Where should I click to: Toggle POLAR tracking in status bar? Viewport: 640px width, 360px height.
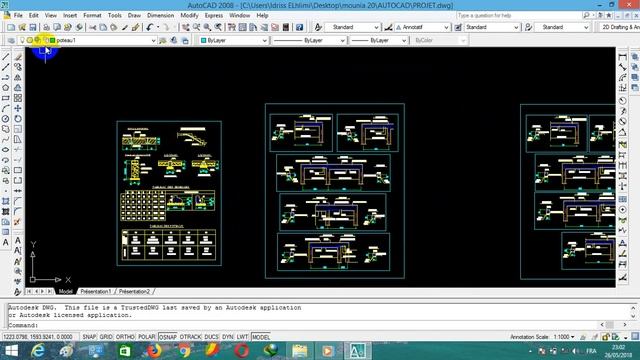(x=147, y=337)
